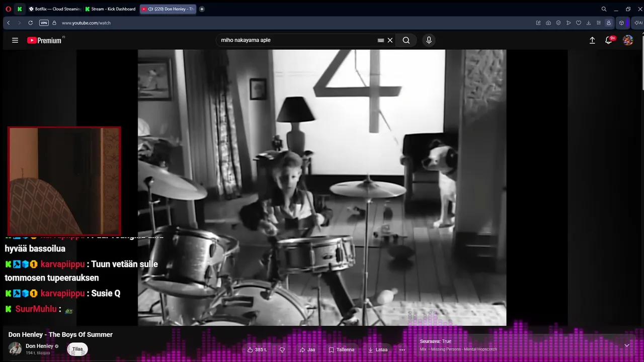
Task: View site security lock info
Action: 54,23
